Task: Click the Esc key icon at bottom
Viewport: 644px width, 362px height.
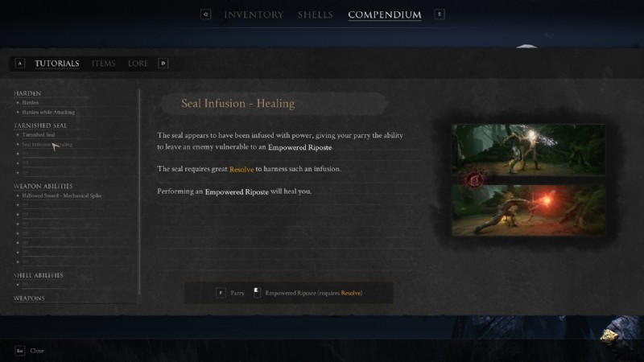Action: 19,351
